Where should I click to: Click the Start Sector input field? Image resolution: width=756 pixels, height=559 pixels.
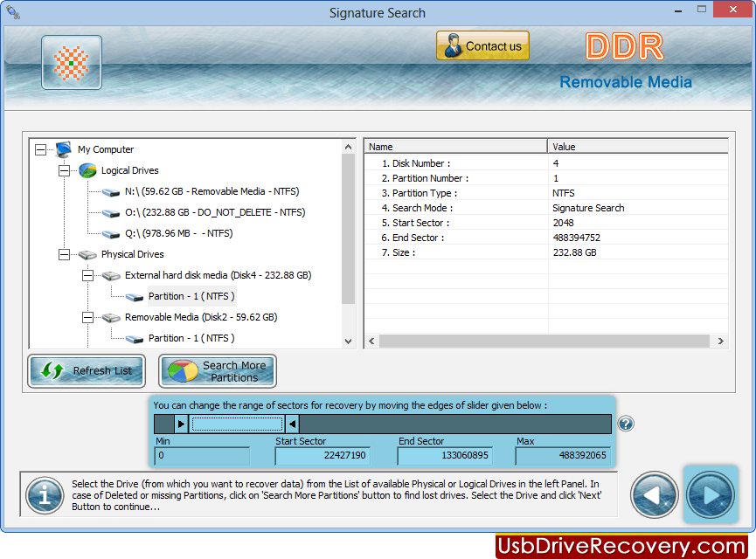pyautogui.click(x=323, y=456)
